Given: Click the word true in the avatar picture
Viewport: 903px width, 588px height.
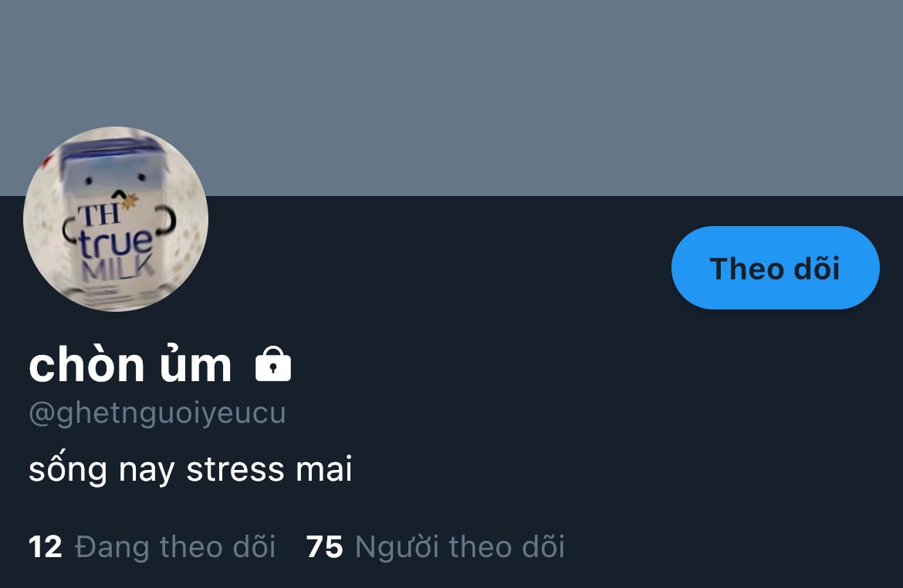Looking at the screenshot, I should (117, 243).
